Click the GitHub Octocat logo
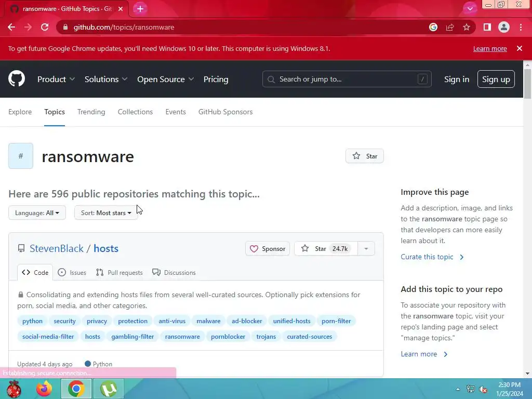Screen dimensions: 532x399 [17, 79]
